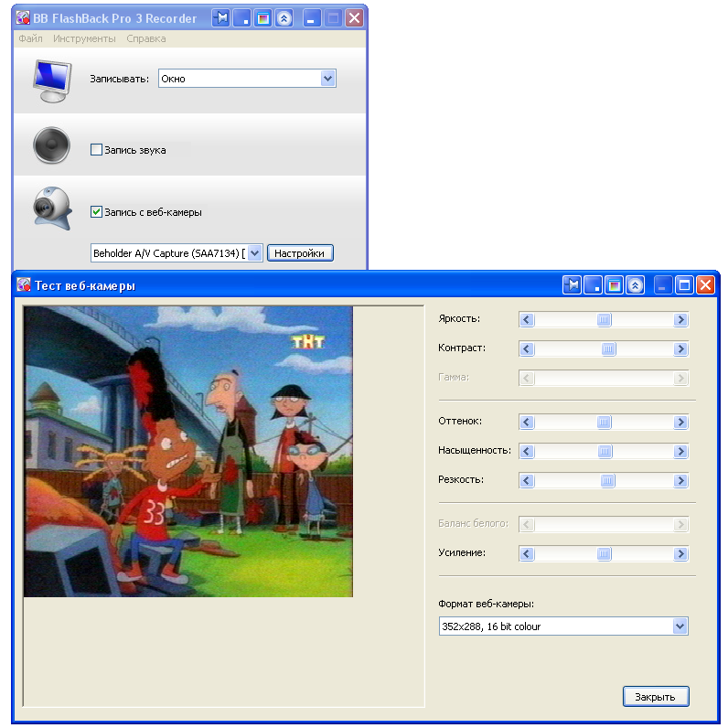Click the pin icon in Recorder title bar
This screenshot has height=728, width=728.
pos(221,18)
